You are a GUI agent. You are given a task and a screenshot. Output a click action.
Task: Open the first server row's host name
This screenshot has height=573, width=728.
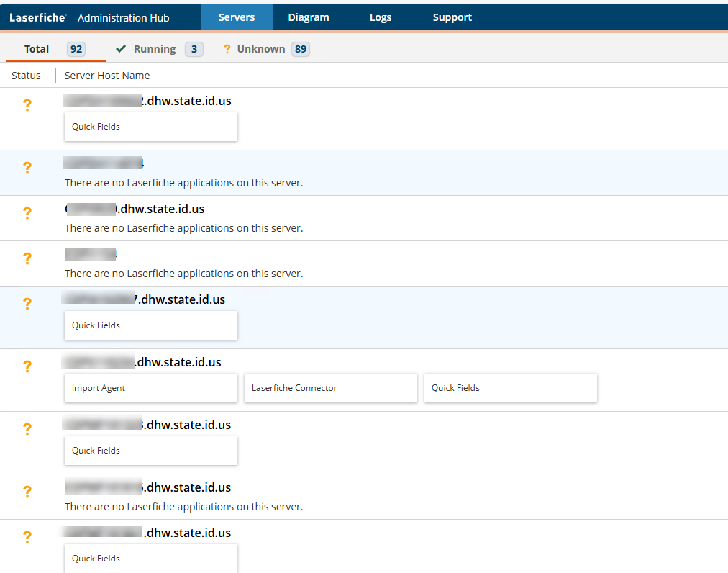point(147,101)
